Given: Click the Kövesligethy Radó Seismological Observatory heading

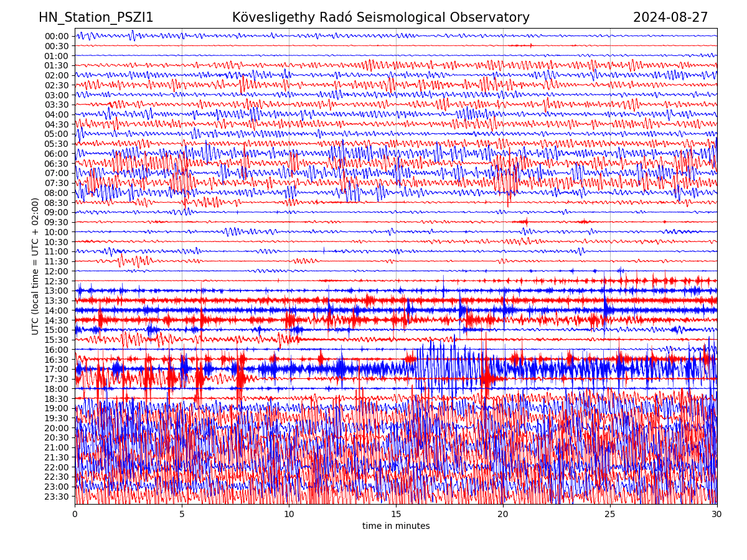Looking at the screenshot, I should tap(380, 17).
